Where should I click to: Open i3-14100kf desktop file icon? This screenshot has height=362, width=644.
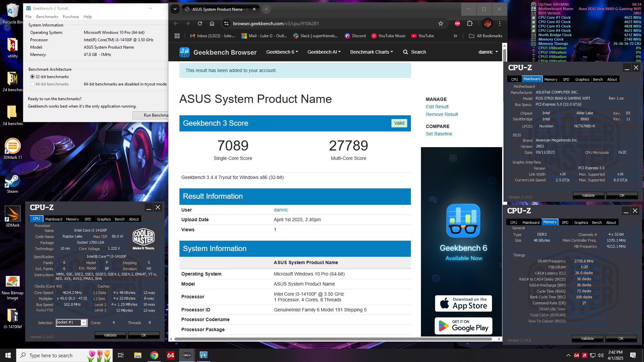[12, 318]
